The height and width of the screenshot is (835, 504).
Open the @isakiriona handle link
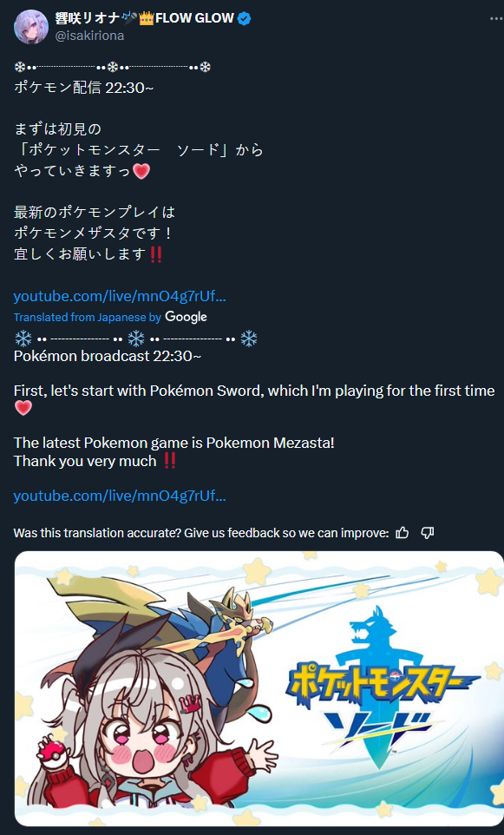(x=89, y=36)
